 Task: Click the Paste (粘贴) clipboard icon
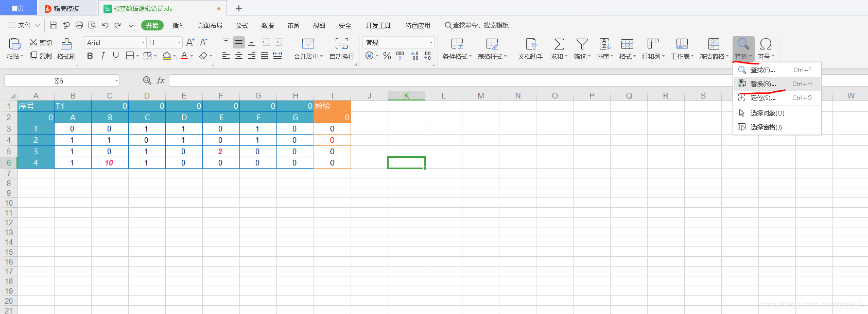coord(15,43)
